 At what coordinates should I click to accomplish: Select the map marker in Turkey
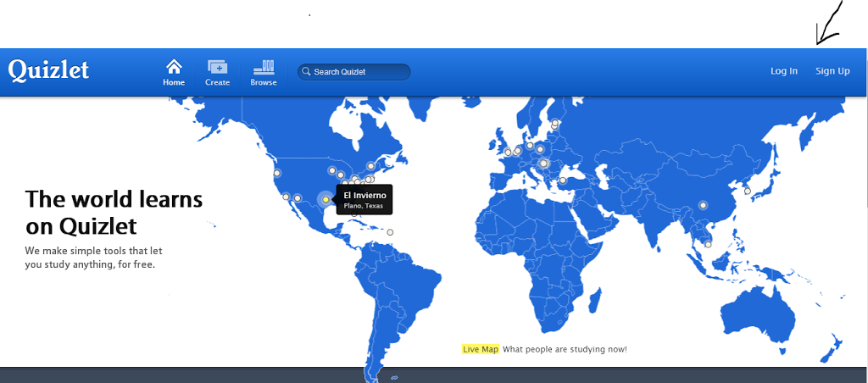click(563, 180)
